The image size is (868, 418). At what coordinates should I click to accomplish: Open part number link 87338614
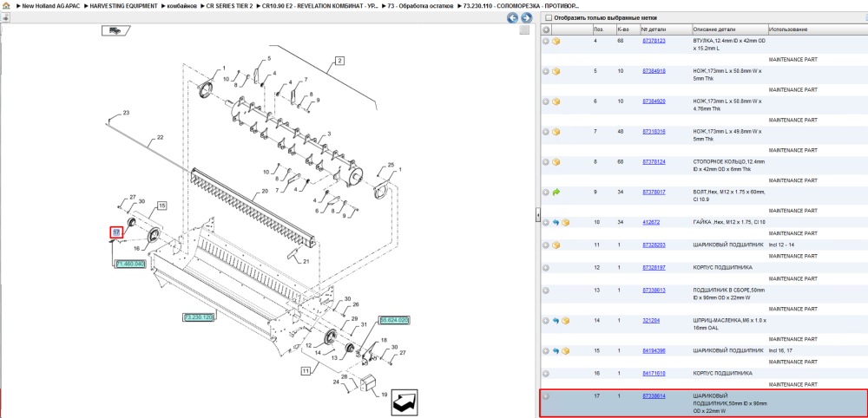click(654, 395)
